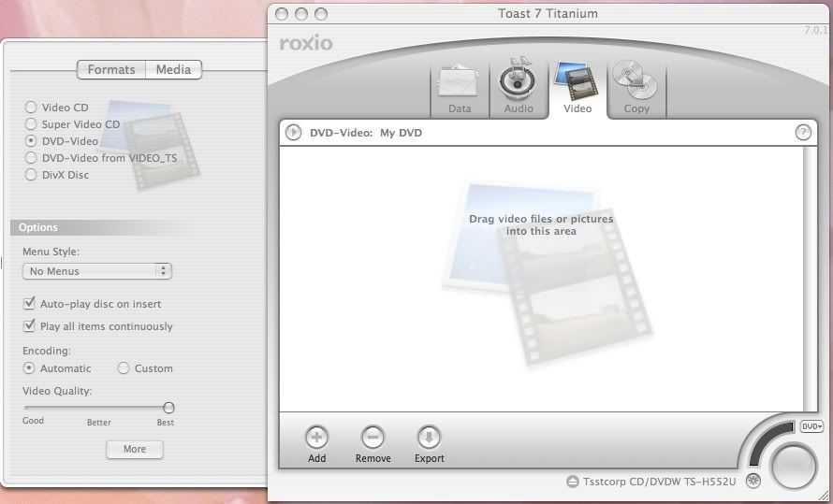Image resolution: width=833 pixels, height=504 pixels.
Task: Switch to the Data tab
Action: click(459, 89)
